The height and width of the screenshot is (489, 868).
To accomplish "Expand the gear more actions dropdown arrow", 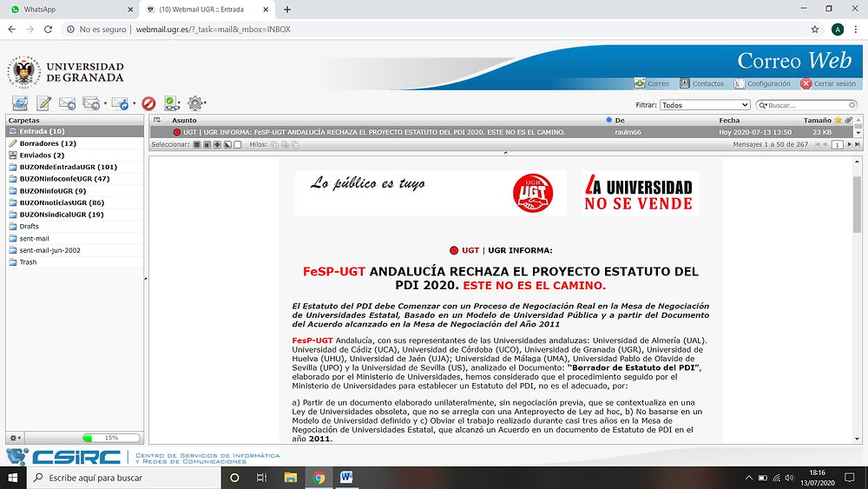I will (x=205, y=103).
